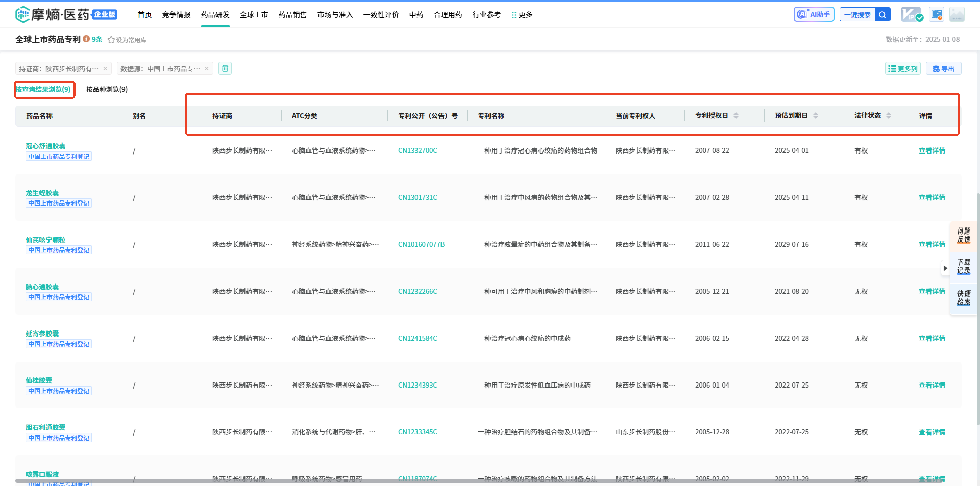980x486 pixels.
Task: Open drug 仙芪眩宁颗粒
Action: [x=45, y=240]
